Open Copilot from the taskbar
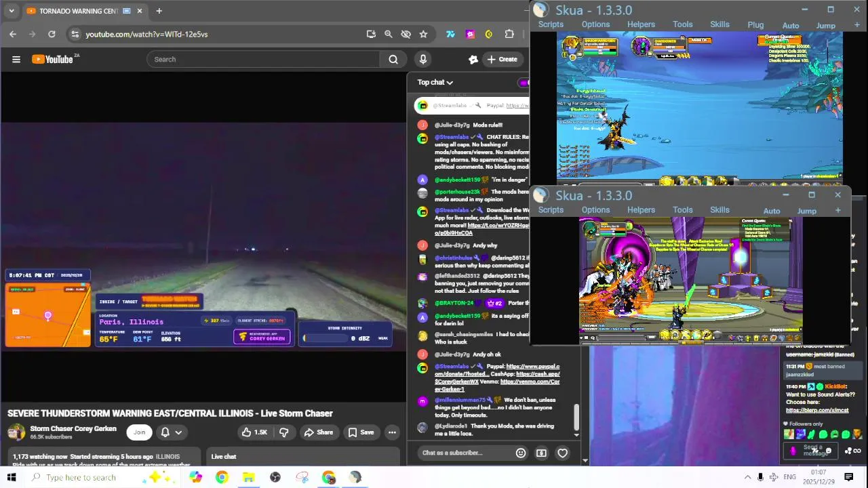Image resolution: width=868 pixels, height=488 pixels. [x=195, y=477]
